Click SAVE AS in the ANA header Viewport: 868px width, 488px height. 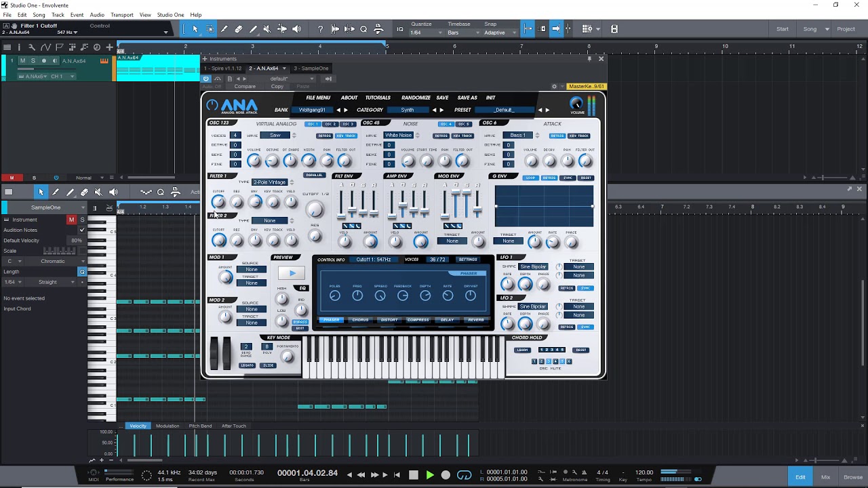pos(467,98)
